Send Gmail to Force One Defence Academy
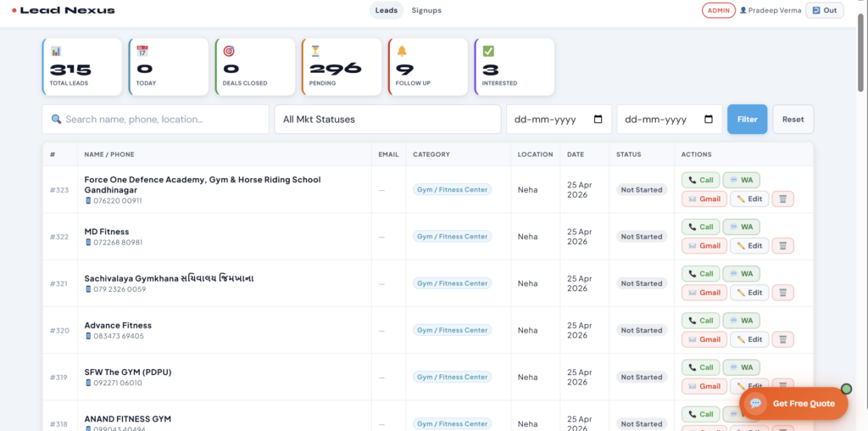868x431 pixels. (704, 199)
